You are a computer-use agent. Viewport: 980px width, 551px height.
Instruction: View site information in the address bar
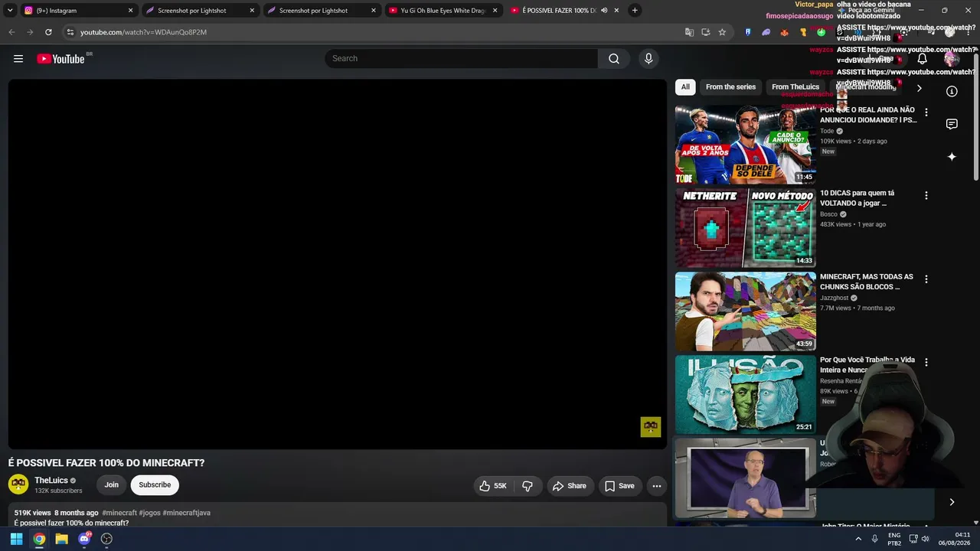click(70, 32)
